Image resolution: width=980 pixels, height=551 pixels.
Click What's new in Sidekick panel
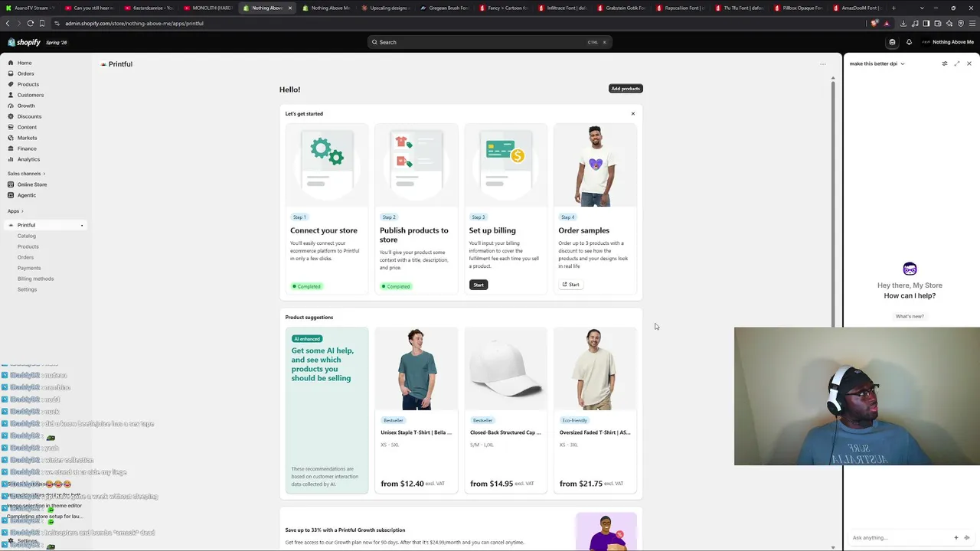[x=910, y=316]
